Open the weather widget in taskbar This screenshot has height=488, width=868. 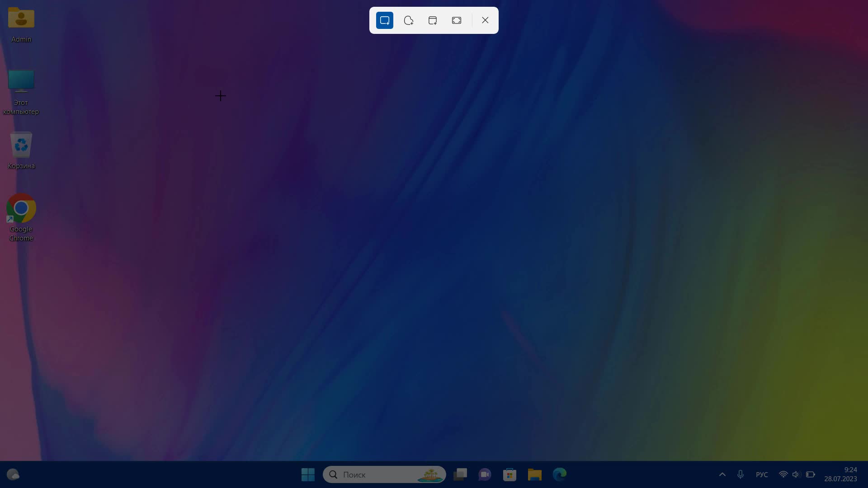click(x=13, y=474)
